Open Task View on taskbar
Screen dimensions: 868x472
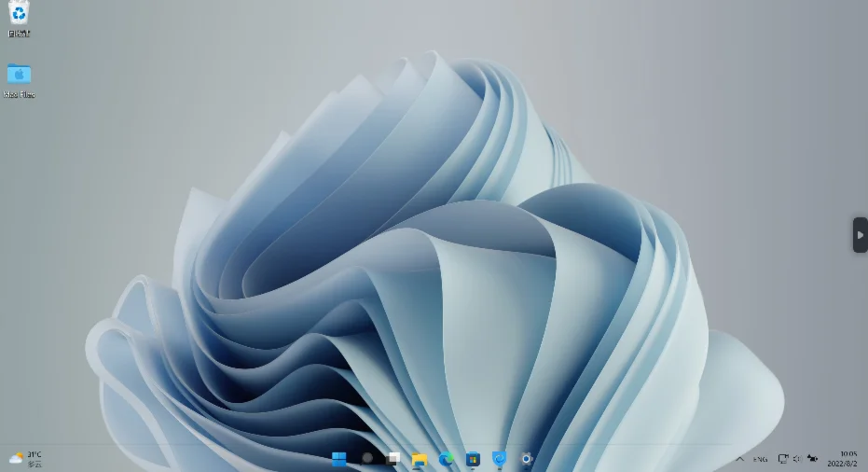coord(393,459)
